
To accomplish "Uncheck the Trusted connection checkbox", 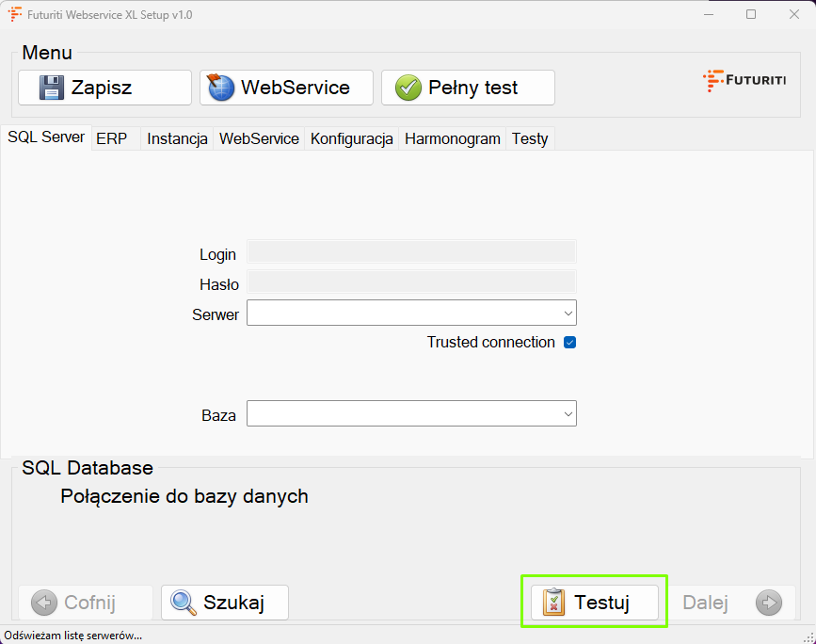I will click(x=569, y=343).
